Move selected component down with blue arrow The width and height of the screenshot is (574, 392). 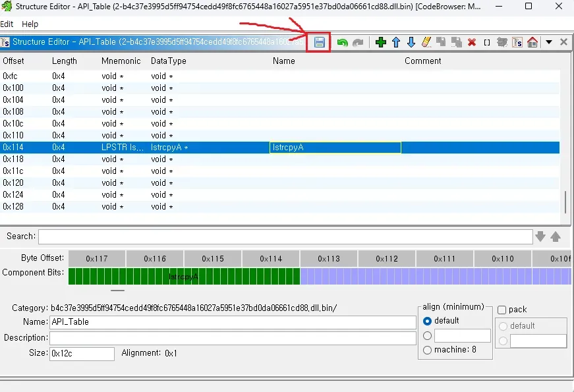click(x=411, y=42)
